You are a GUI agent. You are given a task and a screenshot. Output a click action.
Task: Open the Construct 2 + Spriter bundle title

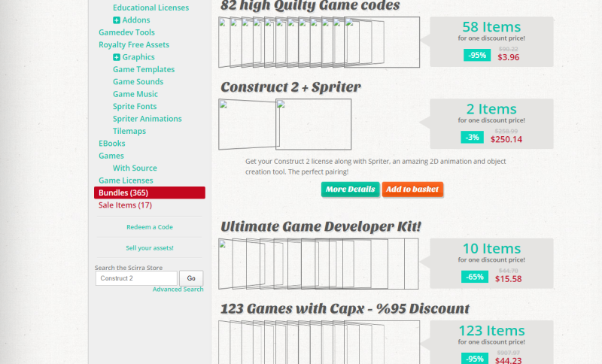(x=290, y=87)
